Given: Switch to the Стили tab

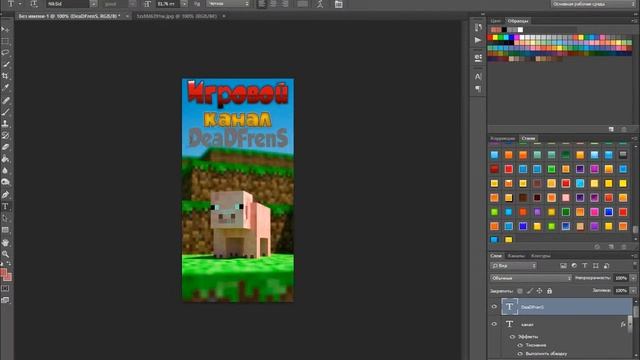Looking at the screenshot, I should (528, 138).
